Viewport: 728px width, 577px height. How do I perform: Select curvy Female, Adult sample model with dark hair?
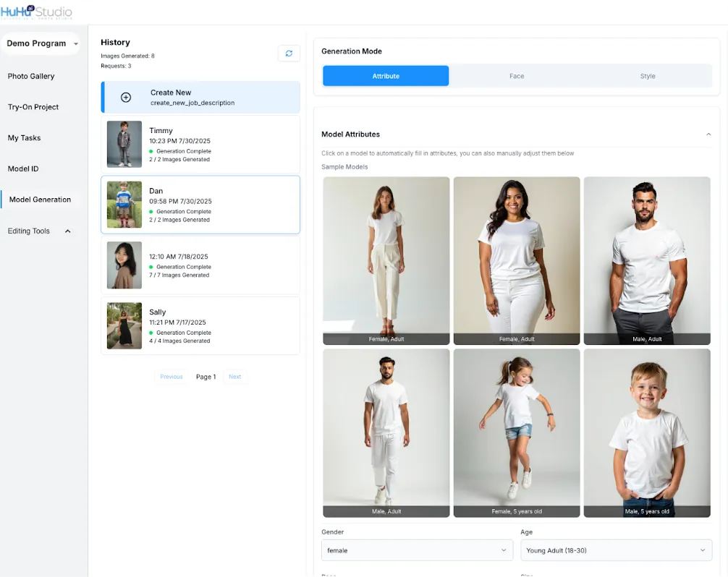point(517,261)
